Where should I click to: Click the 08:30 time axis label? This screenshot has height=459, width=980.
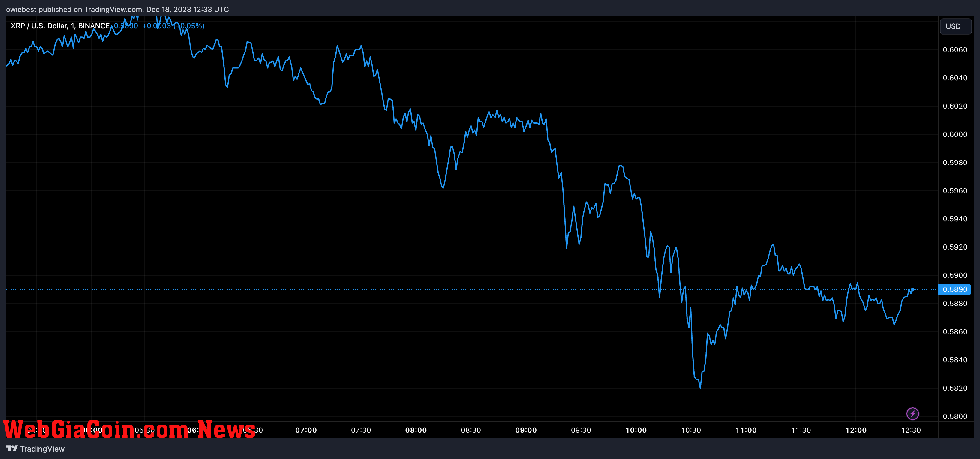pyautogui.click(x=471, y=430)
